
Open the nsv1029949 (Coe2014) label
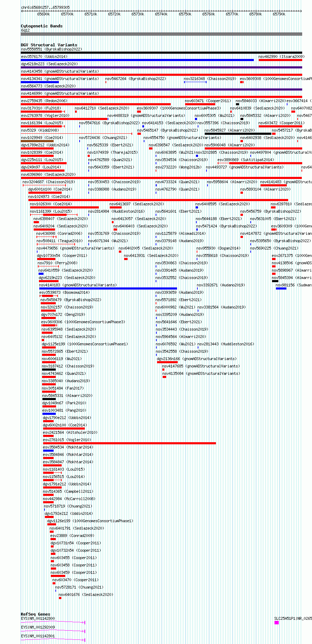pos(42,138)
